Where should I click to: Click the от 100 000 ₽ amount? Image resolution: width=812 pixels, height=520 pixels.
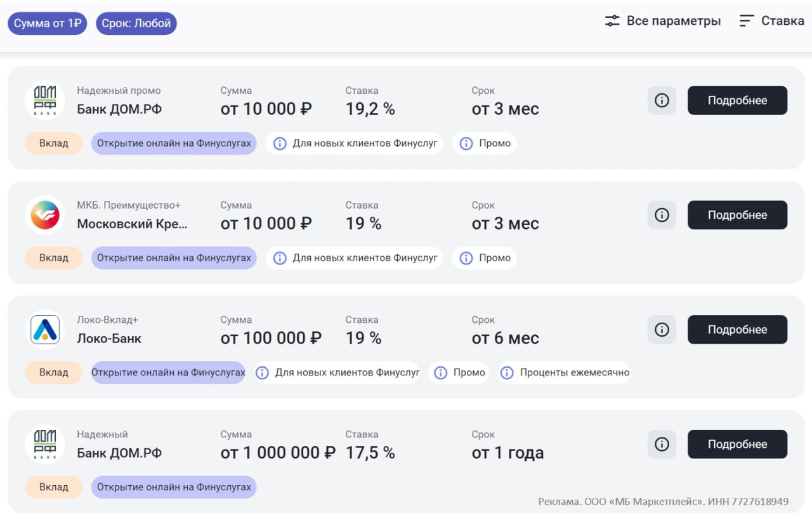pyautogui.click(x=271, y=338)
